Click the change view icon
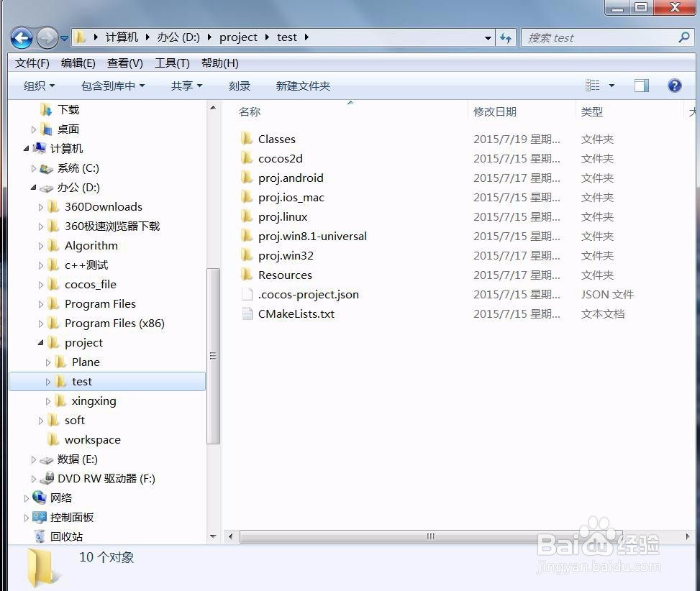Viewport: 700px width, 591px height. click(x=592, y=85)
